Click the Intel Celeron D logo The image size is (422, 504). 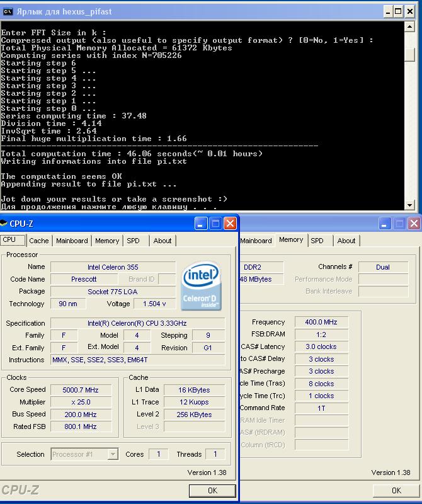(x=201, y=285)
